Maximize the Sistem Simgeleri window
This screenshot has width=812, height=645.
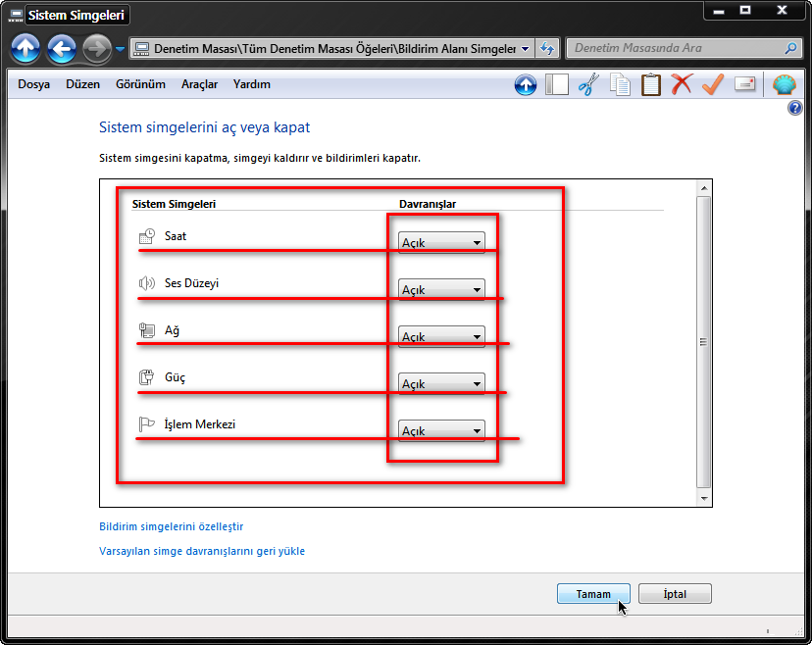pos(745,11)
